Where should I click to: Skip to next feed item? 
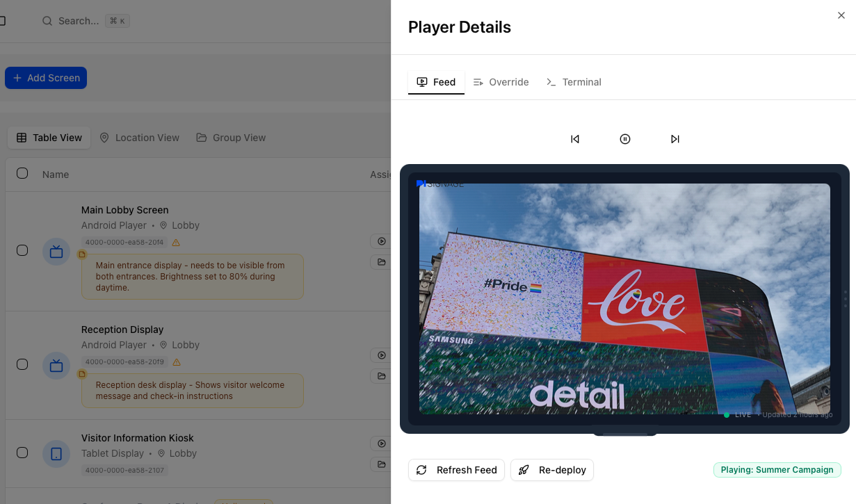click(x=675, y=139)
